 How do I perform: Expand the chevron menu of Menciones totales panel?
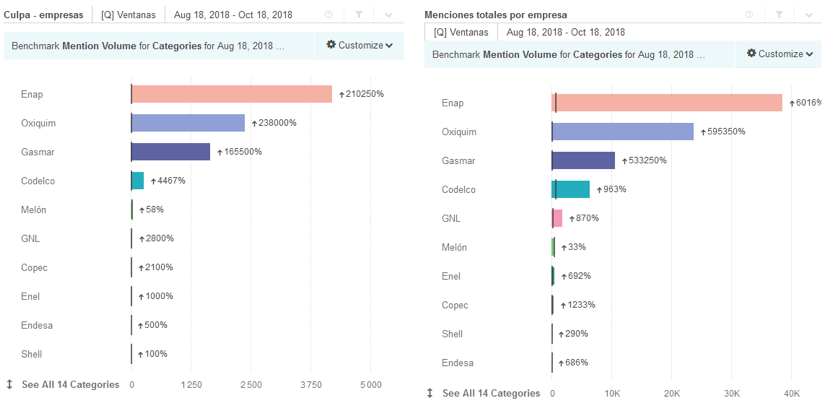pos(808,15)
